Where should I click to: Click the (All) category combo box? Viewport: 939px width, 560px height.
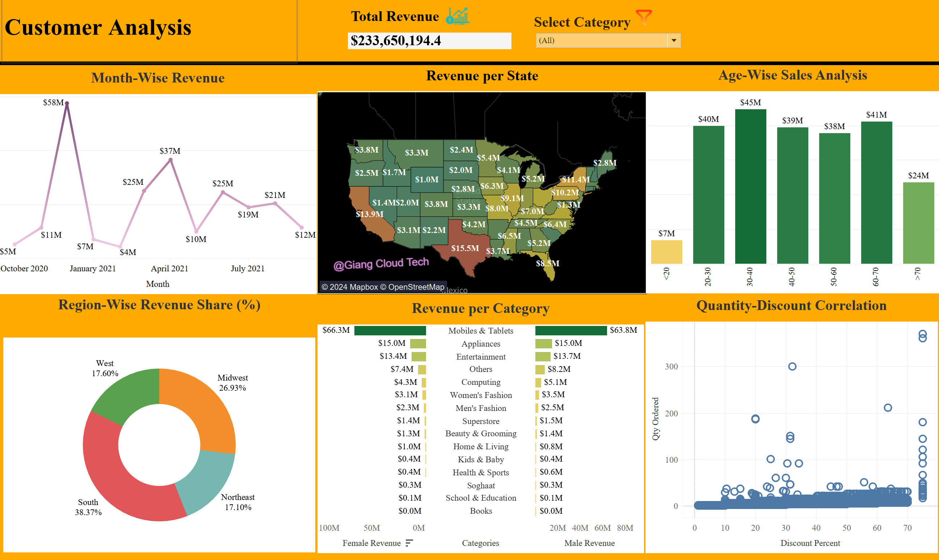pos(608,41)
